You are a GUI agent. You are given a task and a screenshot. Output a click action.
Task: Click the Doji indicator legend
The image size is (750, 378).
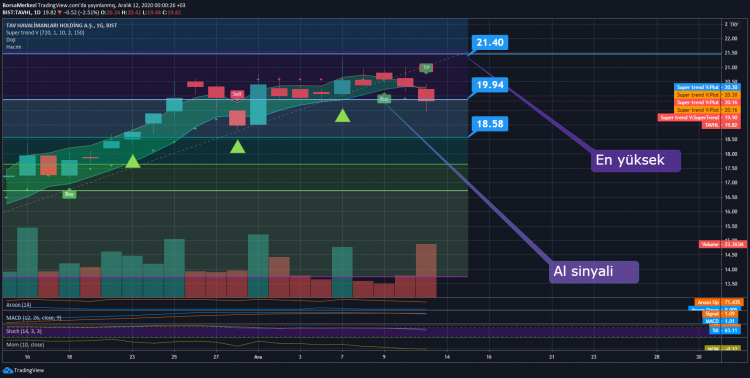(x=11, y=40)
